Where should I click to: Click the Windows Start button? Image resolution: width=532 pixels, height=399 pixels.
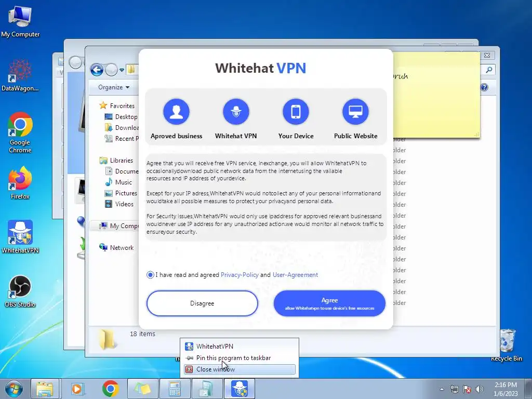coord(14,389)
